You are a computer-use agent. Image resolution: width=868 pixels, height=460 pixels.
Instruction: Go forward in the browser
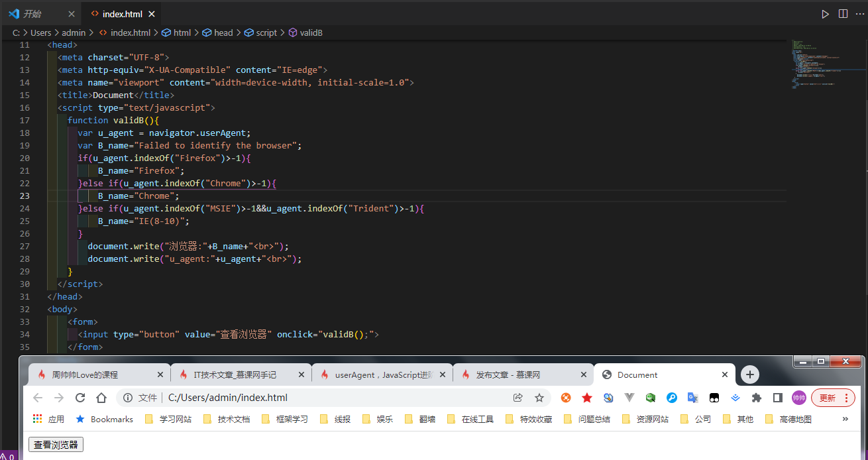(59, 398)
